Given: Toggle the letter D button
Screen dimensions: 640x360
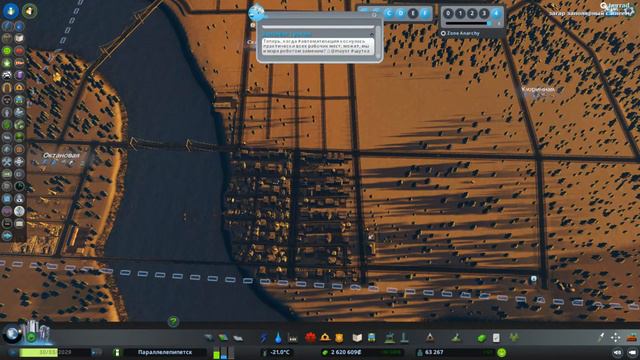Looking at the screenshot, I should (401, 13).
